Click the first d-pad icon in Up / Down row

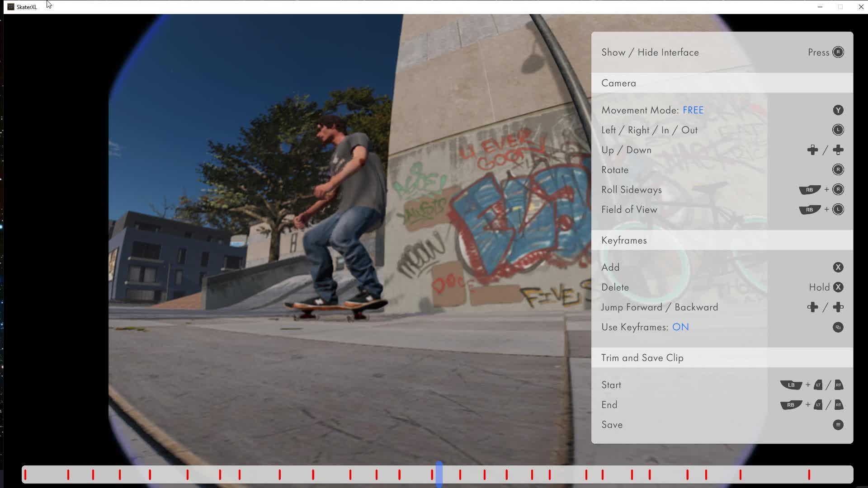tap(812, 150)
